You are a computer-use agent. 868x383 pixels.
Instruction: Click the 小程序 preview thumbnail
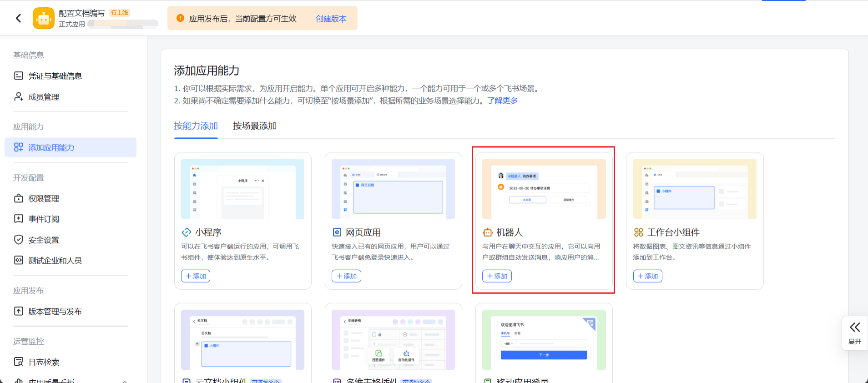pos(242,189)
